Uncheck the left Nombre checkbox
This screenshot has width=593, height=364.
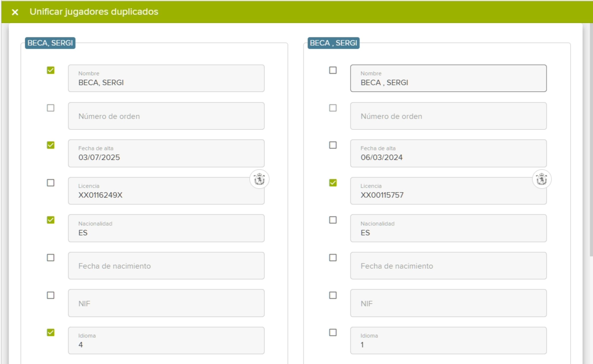click(x=51, y=70)
